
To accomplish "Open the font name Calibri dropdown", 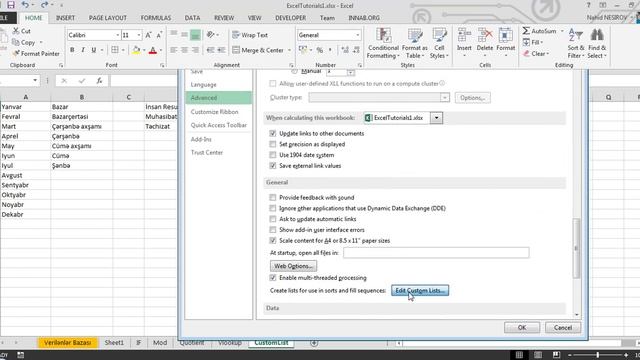I will coord(118,35).
